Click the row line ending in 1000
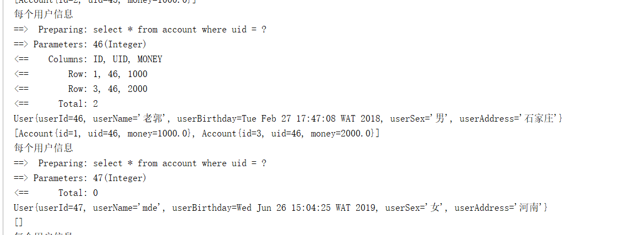Viewport: 644px width, 235px height. (x=107, y=74)
